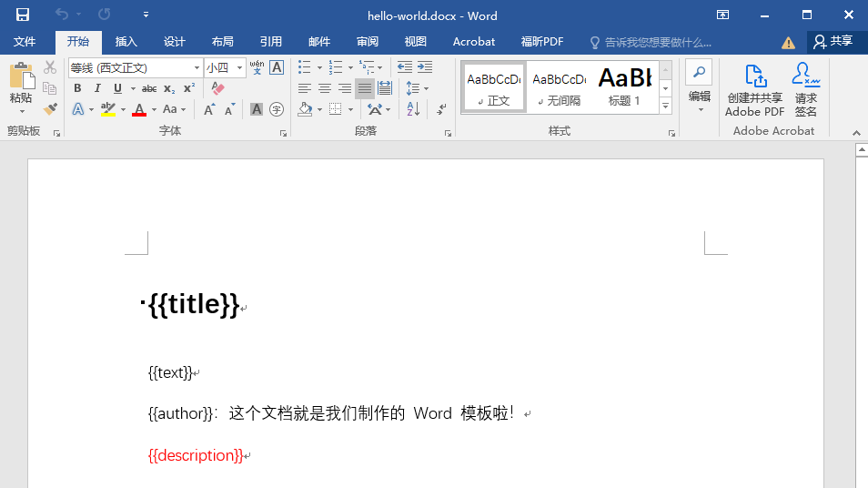868x488 pixels.
Task: Open the borders button
Action: 336,109
